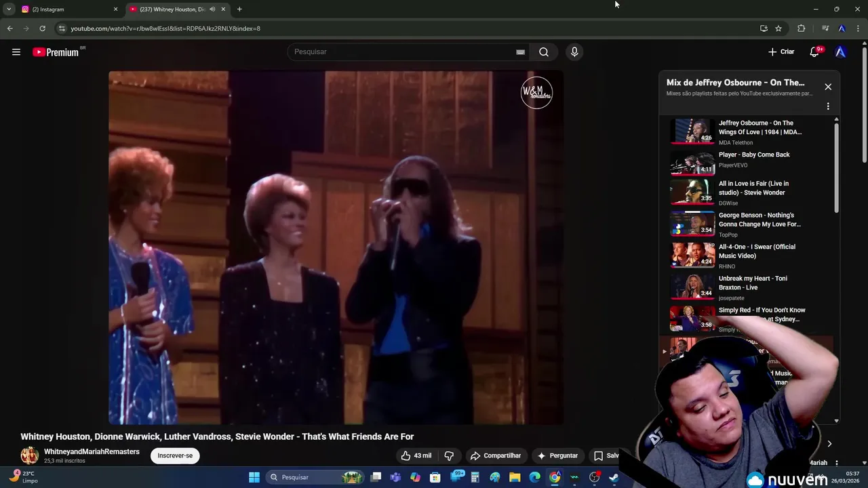Close the Whitney Houston YouTube tab
This screenshot has width=868, height=488.
coord(223,9)
